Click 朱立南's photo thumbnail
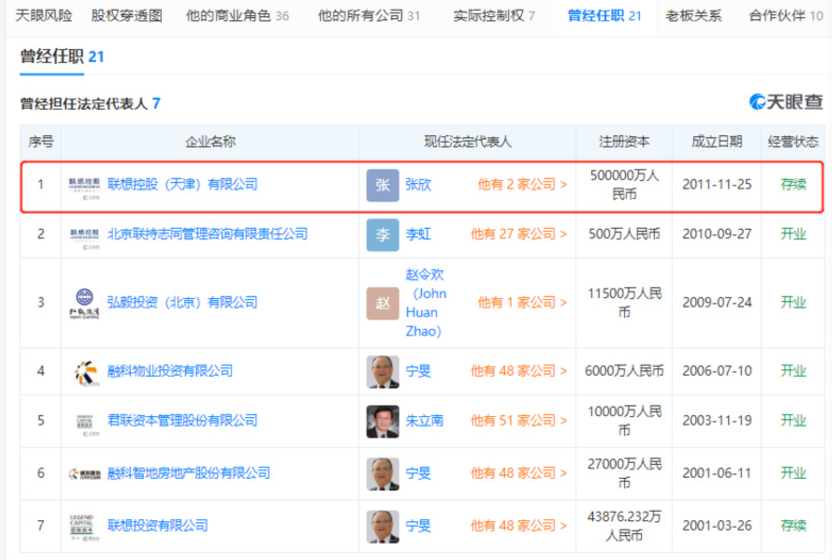Image resolution: width=832 pixels, height=560 pixels. (x=383, y=421)
